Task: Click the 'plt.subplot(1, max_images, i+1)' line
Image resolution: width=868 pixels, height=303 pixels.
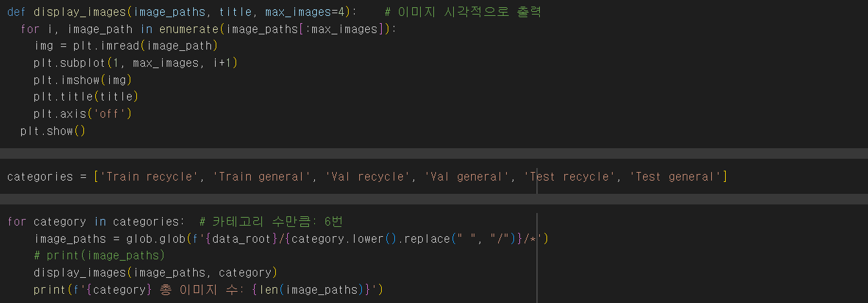Action: [136, 64]
